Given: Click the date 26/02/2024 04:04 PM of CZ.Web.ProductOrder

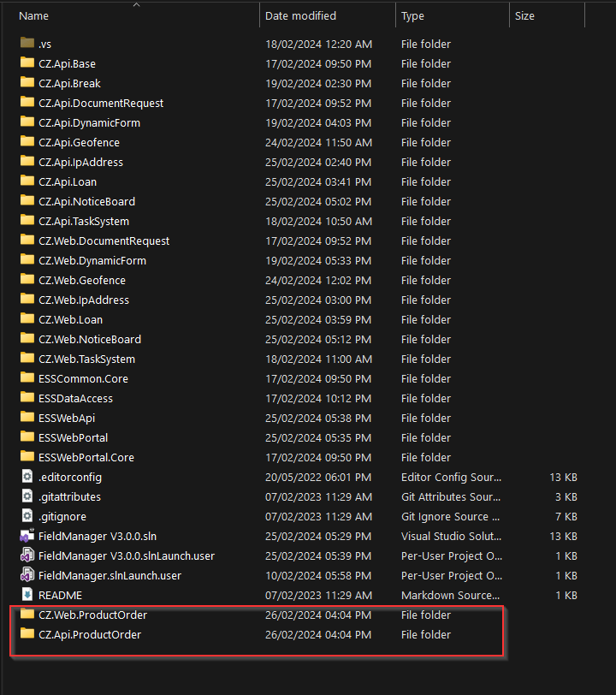Looking at the screenshot, I should 318,615.
